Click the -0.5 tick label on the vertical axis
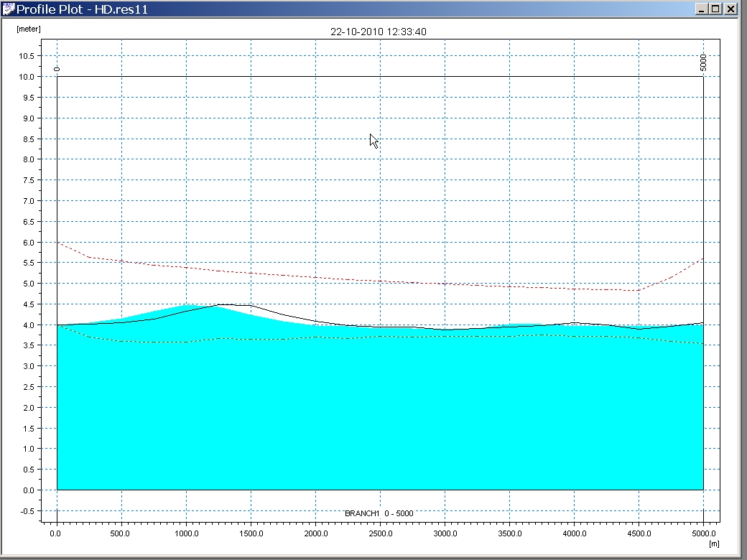The image size is (747, 560). click(x=27, y=511)
